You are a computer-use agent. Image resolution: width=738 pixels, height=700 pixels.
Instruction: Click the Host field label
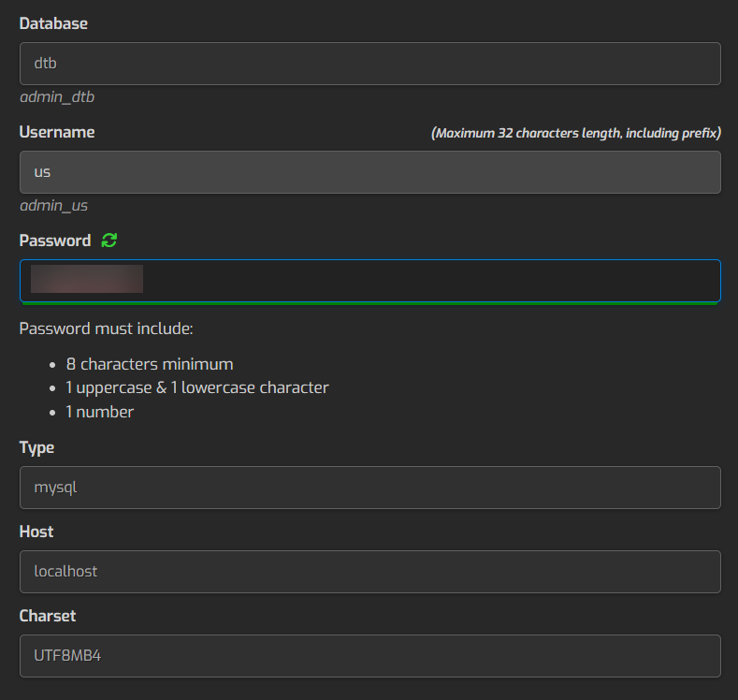[x=36, y=531]
